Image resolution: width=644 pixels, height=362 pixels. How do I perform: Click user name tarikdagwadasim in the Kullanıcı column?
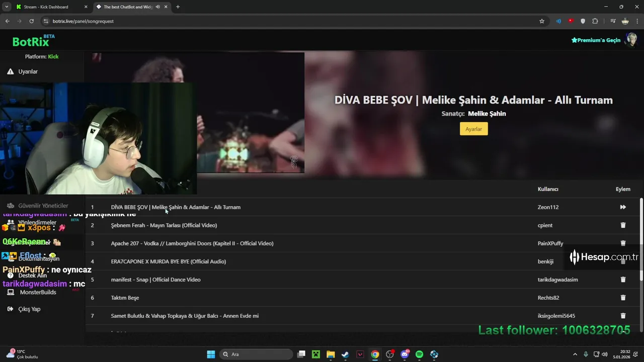click(x=557, y=280)
